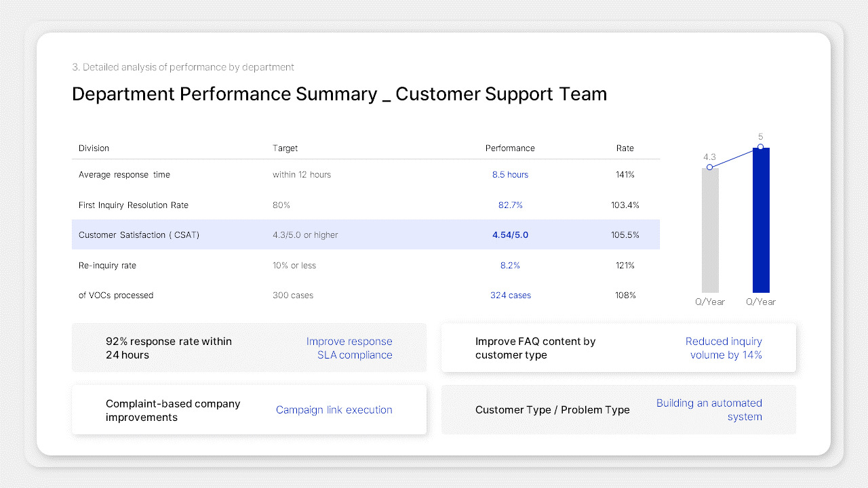Click "Campaign link execution" link
The height and width of the screenshot is (488, 868).
334,409
